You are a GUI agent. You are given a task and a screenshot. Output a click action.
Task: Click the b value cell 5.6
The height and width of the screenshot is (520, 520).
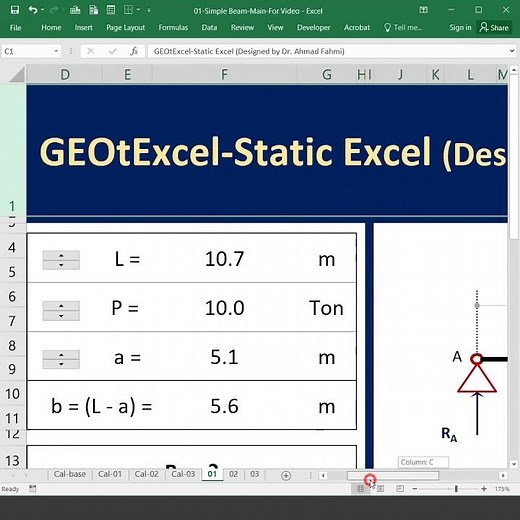(x=224, y=406)
